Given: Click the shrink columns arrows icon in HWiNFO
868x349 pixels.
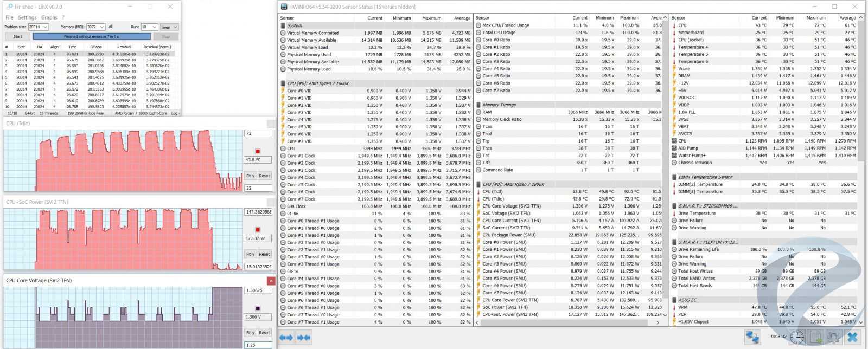Looking at the screenshot, I should pyautogui.click(x=304, y=338).
